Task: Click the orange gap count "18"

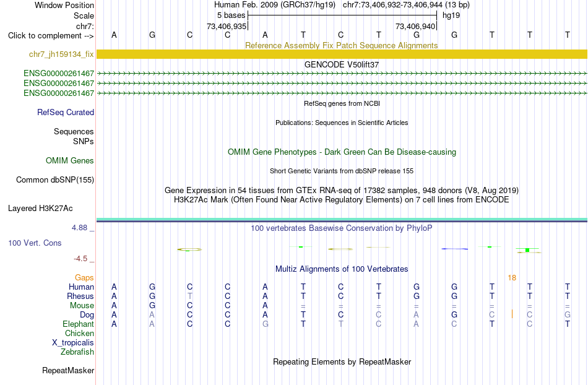Action: (512, 278)
